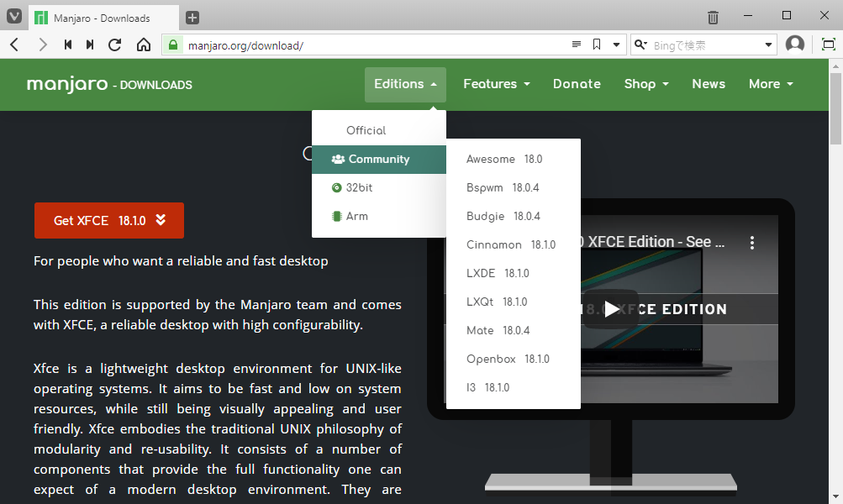Expand the Features dropdown menu

[x=497, y=84]
